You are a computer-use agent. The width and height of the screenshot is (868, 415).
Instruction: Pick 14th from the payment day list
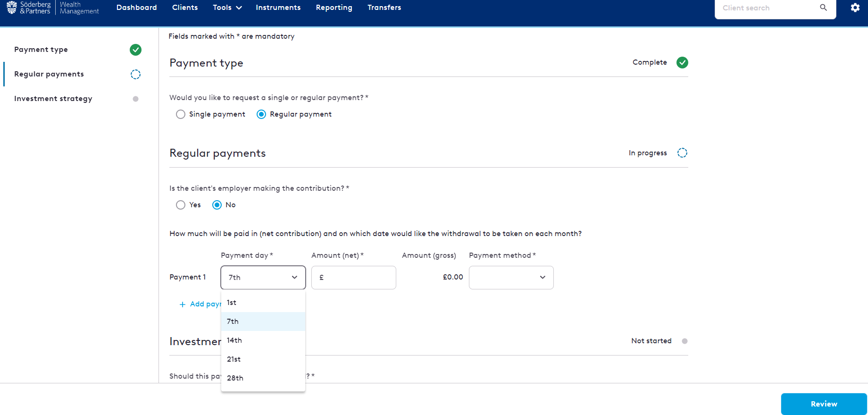click(263, 340)
